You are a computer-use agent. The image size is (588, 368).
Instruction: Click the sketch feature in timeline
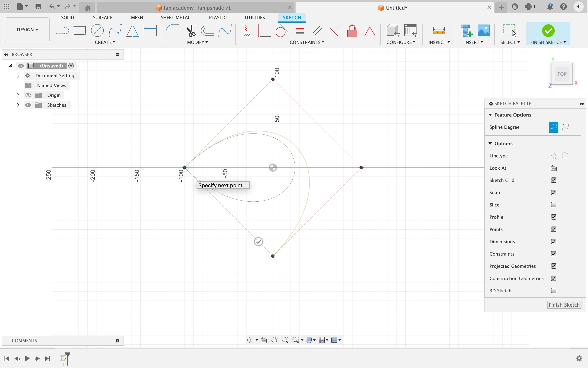63,358
